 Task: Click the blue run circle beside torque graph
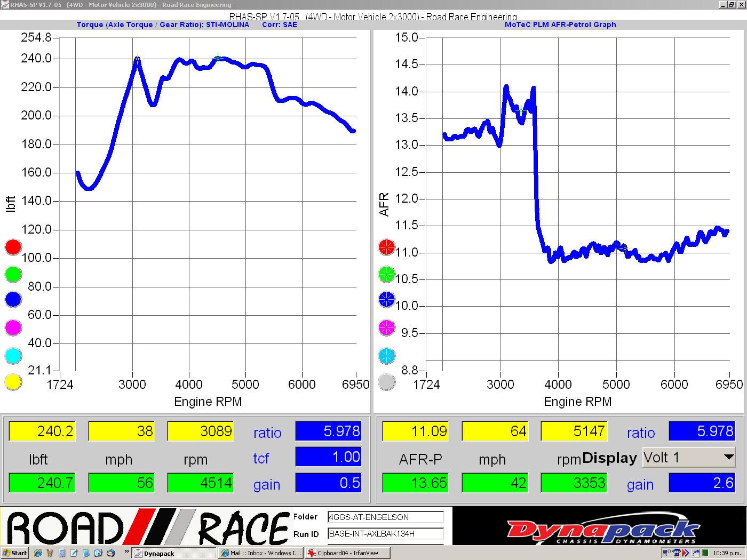[x=13, y=299]
